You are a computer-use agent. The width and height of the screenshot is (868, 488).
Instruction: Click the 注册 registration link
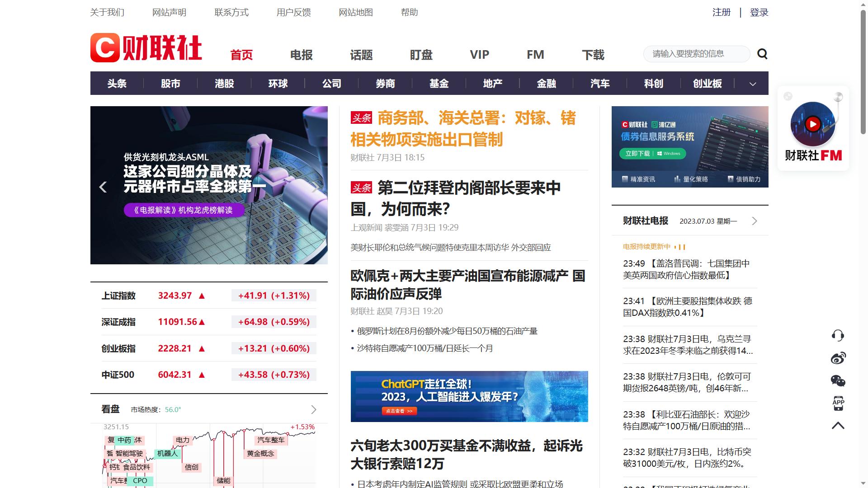721,12
